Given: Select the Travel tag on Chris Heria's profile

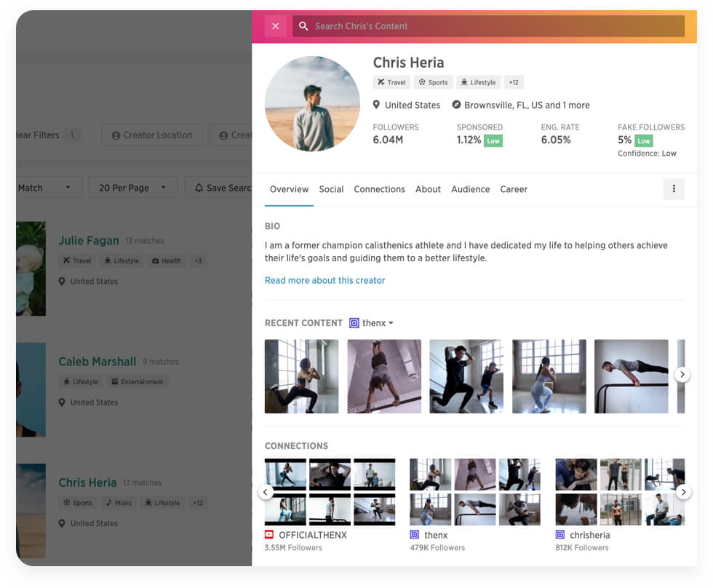Looking at the screenshot, I should click(391, 82).
